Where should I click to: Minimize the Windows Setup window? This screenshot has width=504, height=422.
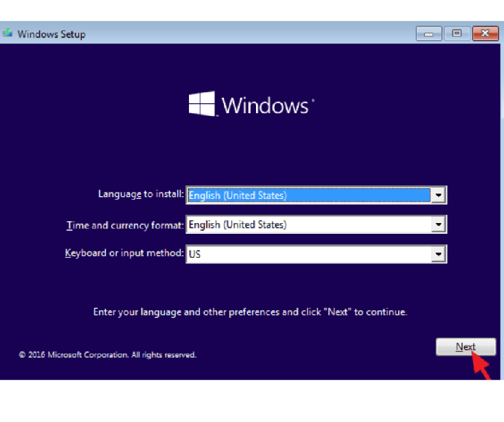(x=429, y=33)
